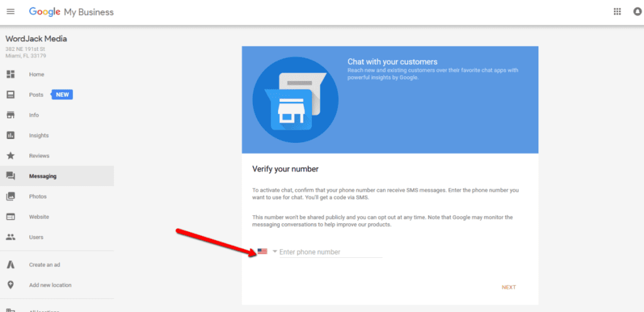The height and width of the screenshot is (312, 644).
Task: Open the hamburger main menu
Action: 11,11
